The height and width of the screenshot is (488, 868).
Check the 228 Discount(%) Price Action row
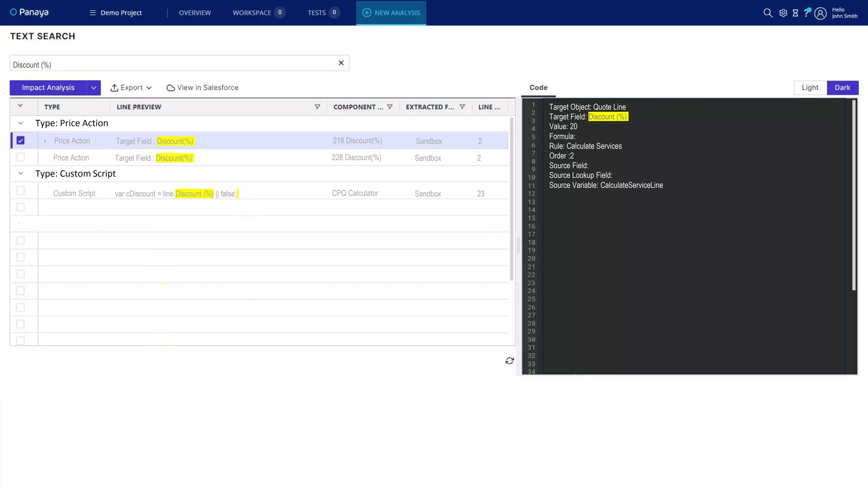pos(20,157)
